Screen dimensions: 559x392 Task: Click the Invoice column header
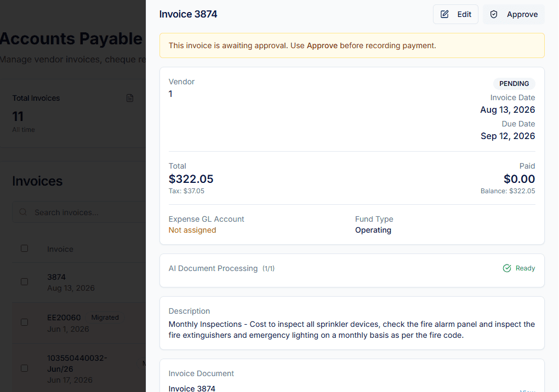tap(60, 249)
